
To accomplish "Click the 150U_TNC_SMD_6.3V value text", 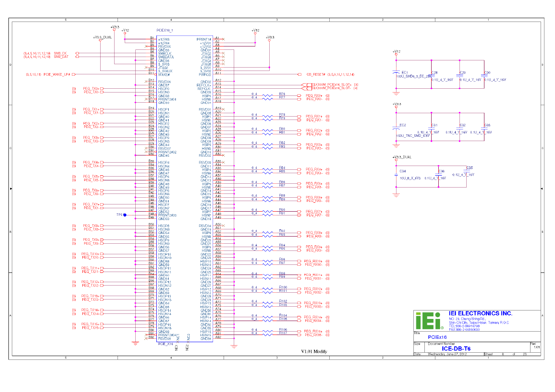I will (x=413, y=136).
